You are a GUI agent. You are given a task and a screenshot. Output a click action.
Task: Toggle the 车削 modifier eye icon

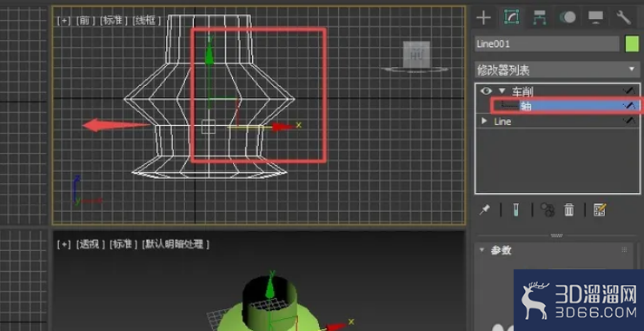tap(486, 90)
